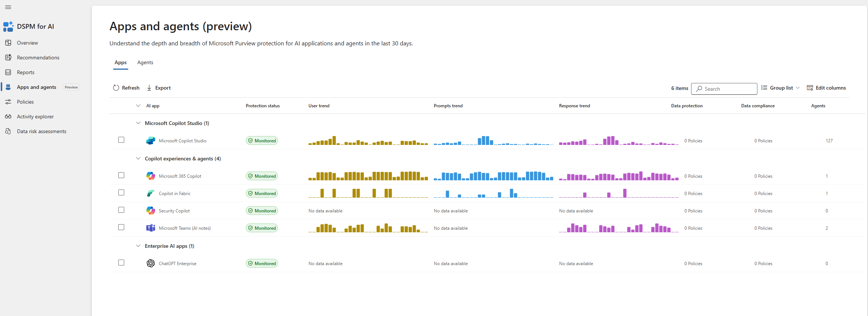Open the Security Copilot app link

[x=174, y=211]
